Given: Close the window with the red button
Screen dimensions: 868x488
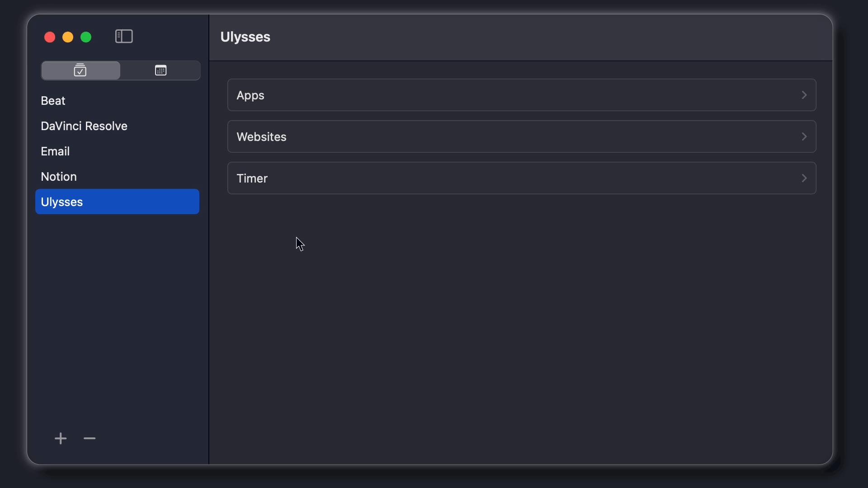Looking at the screenshot, I should [x=50, y=37].
